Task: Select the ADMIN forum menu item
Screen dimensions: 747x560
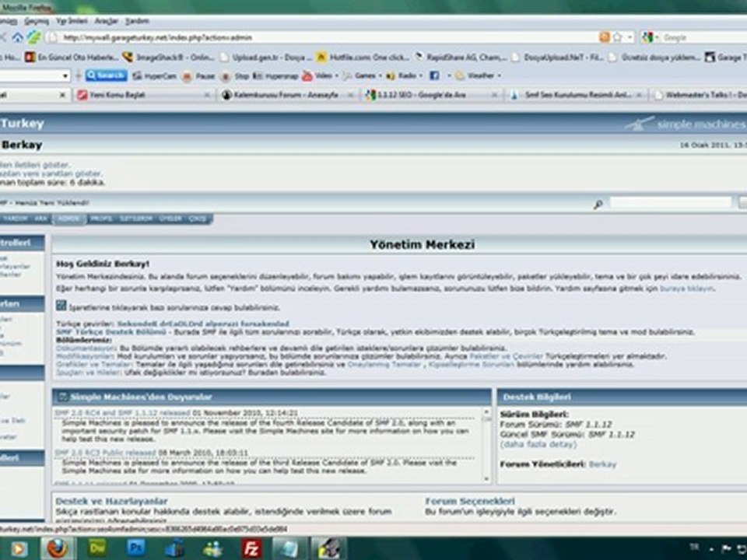Action: (69, 219)
